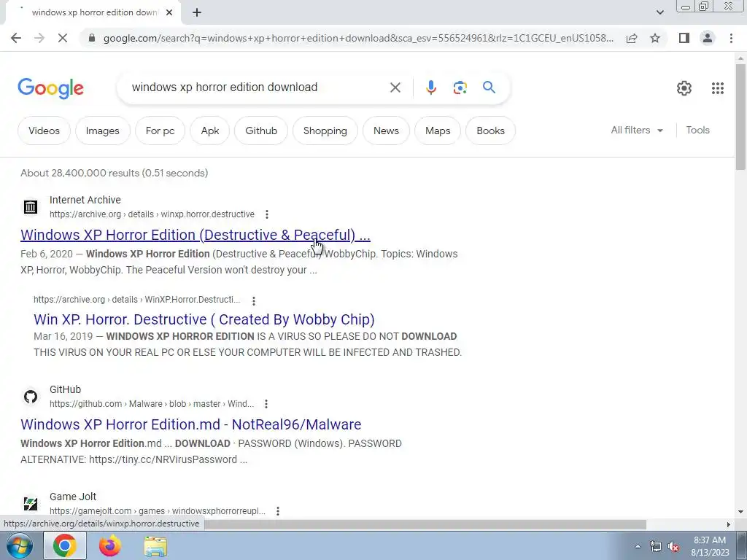The image size is (747, 560).
Task: Apply the For pc filter chip
Action: tap(160, 131)
